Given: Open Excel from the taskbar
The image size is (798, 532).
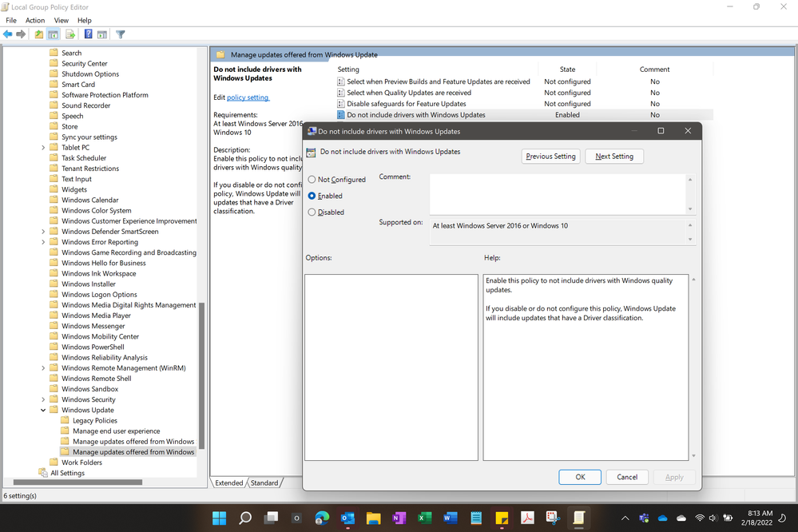Looking at the screenshot, I should tap(424, 518).
